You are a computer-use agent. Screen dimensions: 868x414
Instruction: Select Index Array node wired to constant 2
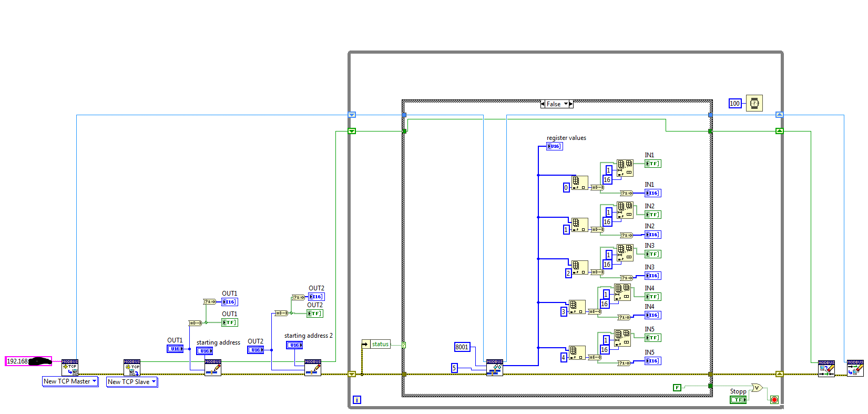[580, 267]
